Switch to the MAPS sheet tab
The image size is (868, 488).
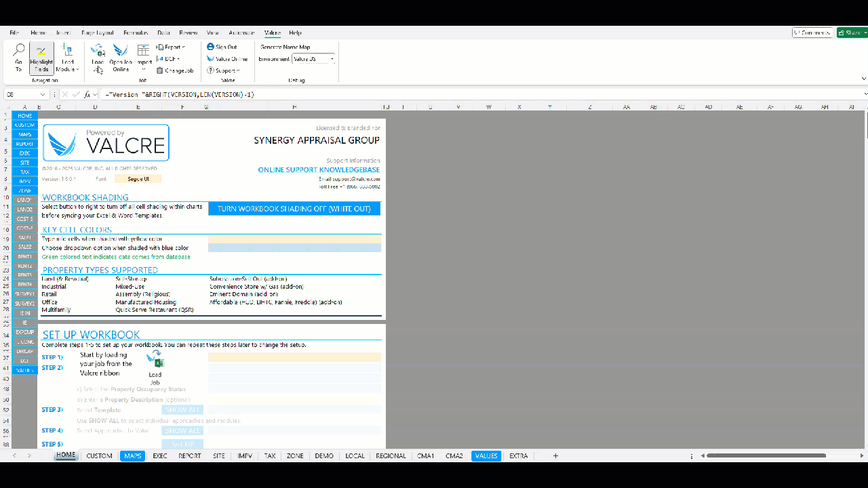coord(133,456)
